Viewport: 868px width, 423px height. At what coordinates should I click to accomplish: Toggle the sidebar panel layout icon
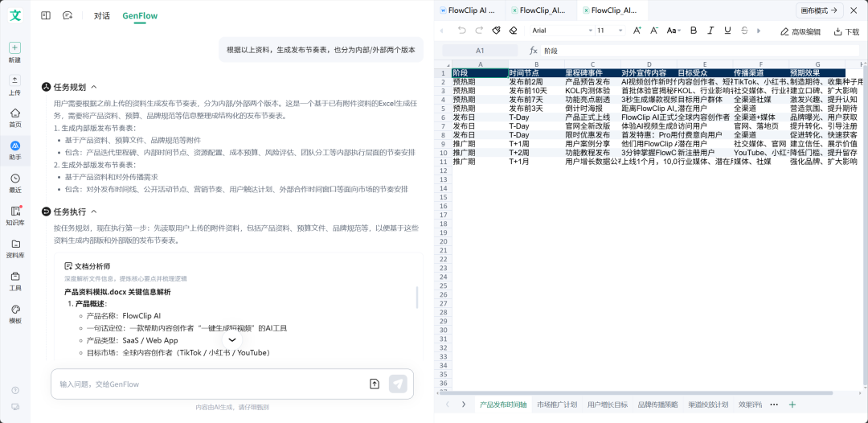(x=46, y=15)
